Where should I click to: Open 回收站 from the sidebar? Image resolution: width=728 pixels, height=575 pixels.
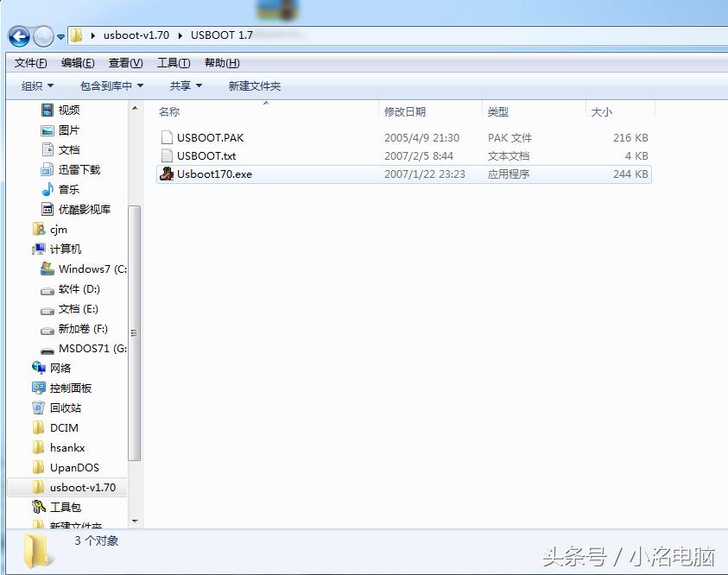pos(68,408)
